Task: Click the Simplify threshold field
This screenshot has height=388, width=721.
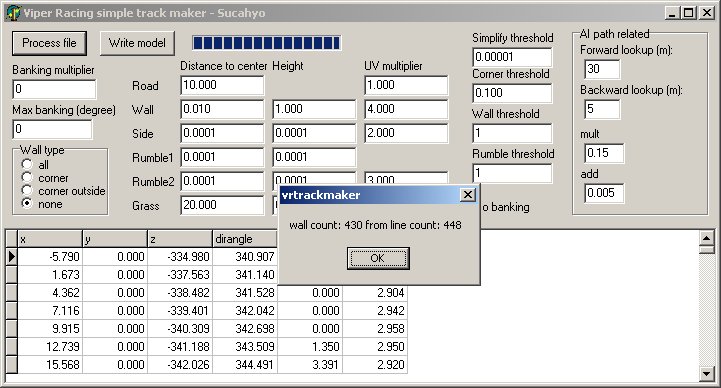Action: [512, 57]
